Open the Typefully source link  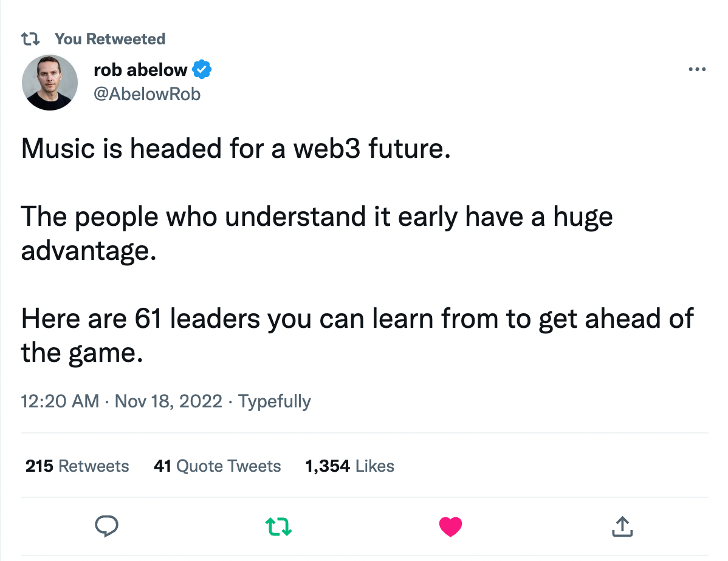coord(274,401)
